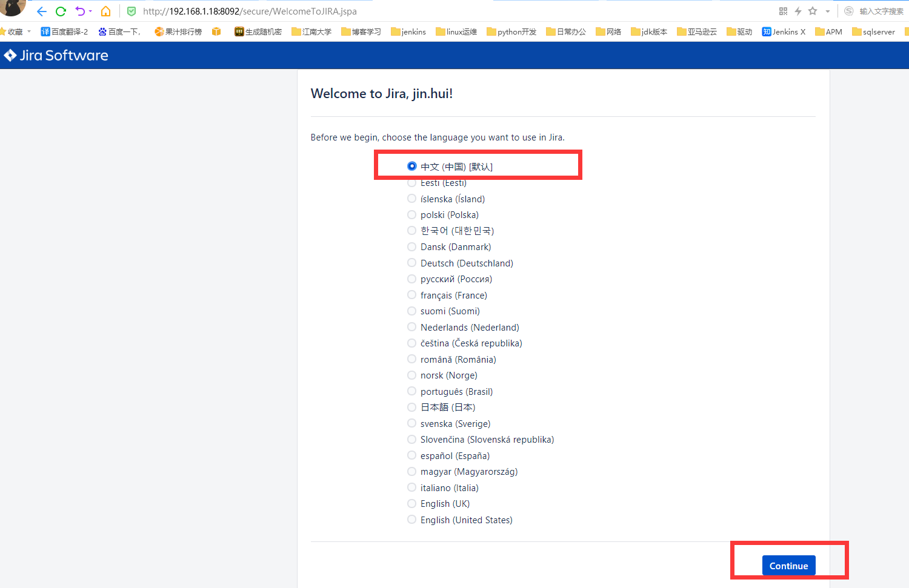This screenshot has width=909, height=588.
Task: Open the QR code grid icon
Action: pyautogui.click(x=783, y=12)
